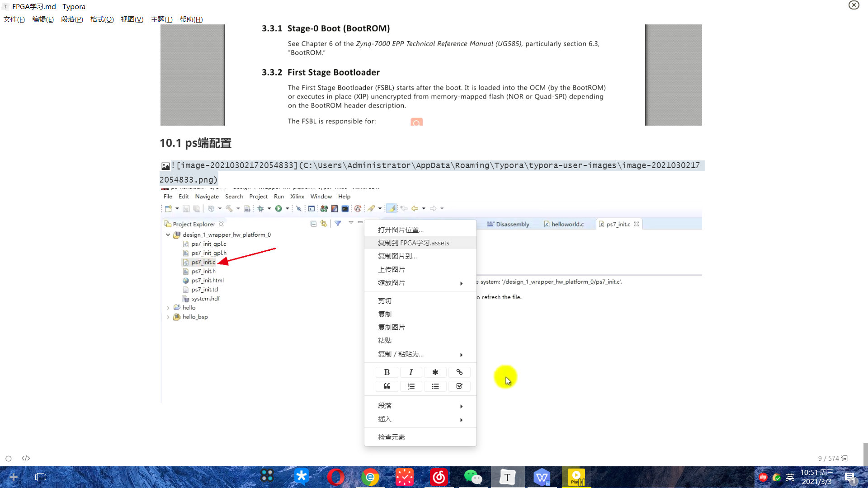Click the image icon before the markdown image link
Screen dimensions: 868x488
click(x=165, y=166)
